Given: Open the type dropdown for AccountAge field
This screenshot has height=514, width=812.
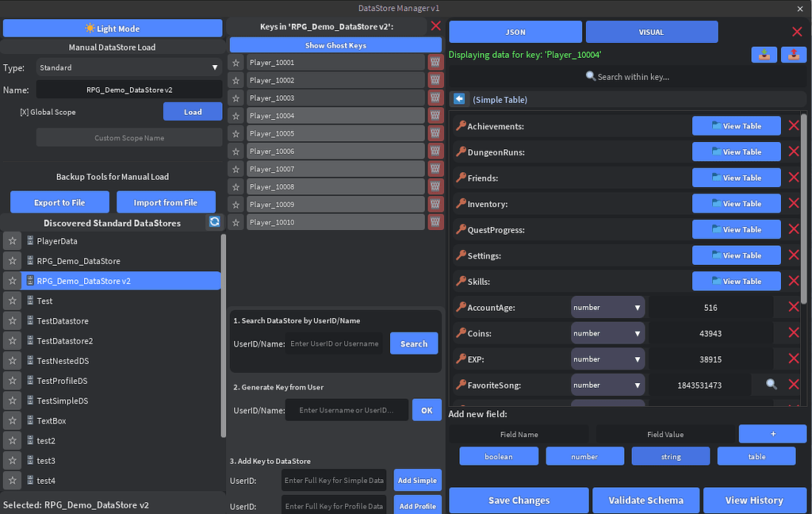Looking at the screenshot, I should [x=607, y=306].
